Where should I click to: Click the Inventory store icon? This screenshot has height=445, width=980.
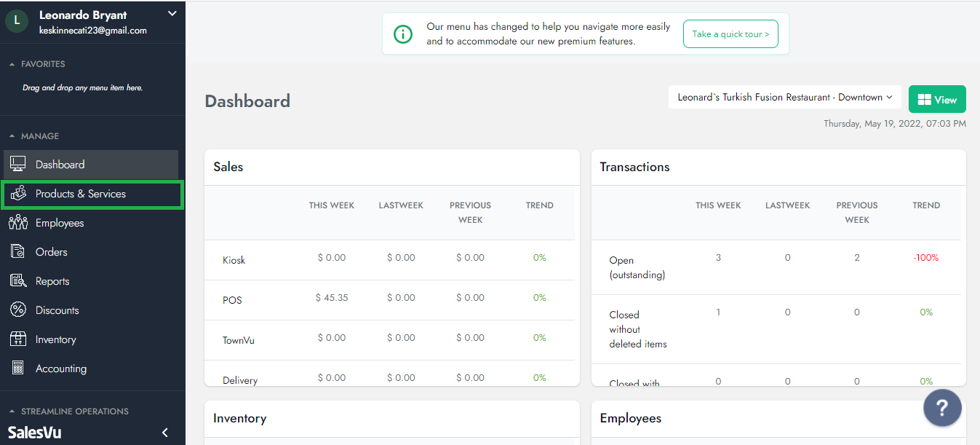[18, 339]
